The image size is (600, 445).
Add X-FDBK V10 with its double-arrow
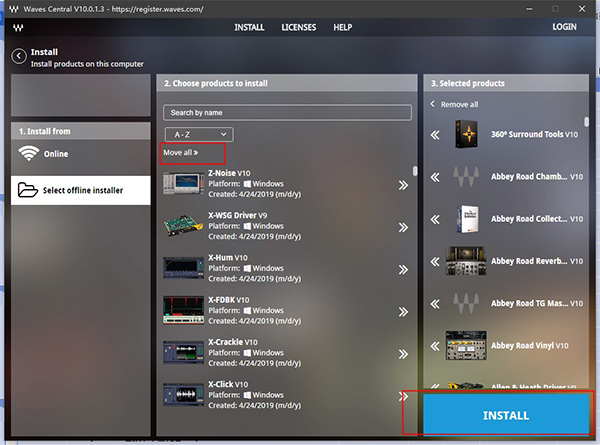click(403, 312)
